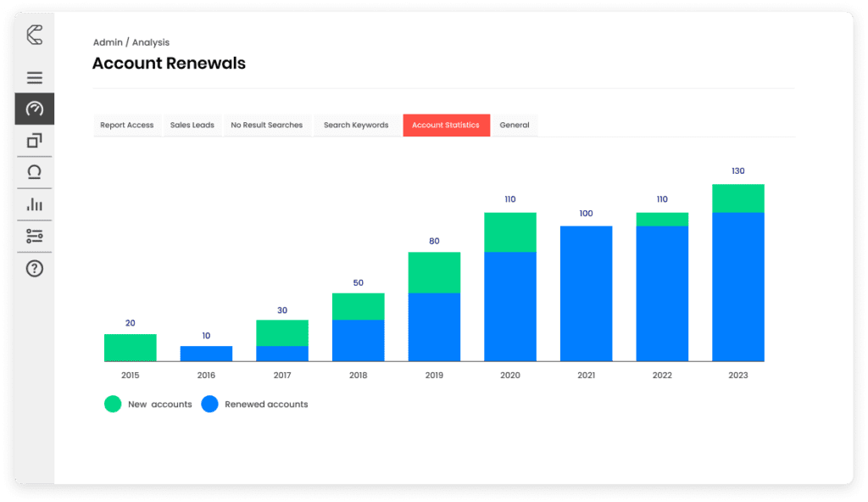Toggle the Renewed accounts legend item
This screenshot has height=502, width=868.
coord(255,404)
